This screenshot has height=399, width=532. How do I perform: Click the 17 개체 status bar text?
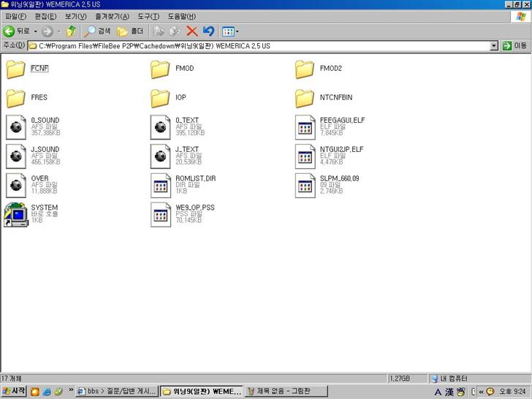coord(12,378)
